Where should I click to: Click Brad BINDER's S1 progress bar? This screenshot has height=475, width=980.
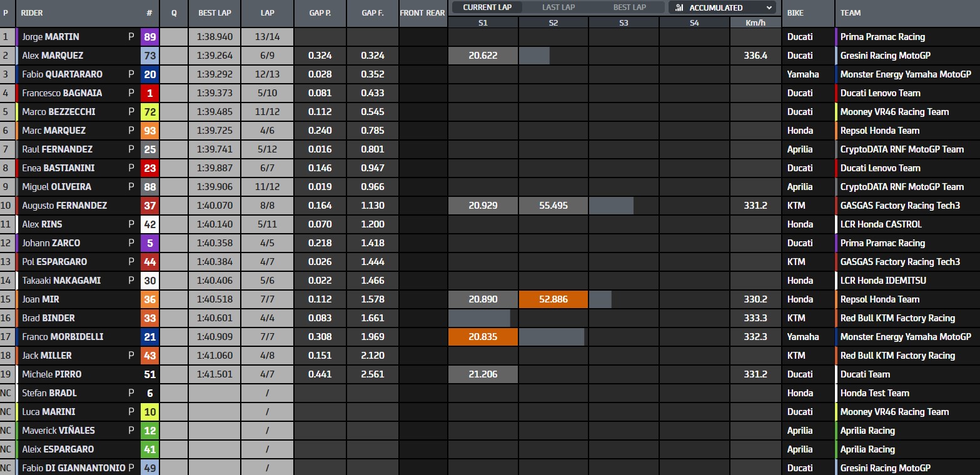[479, 318]
